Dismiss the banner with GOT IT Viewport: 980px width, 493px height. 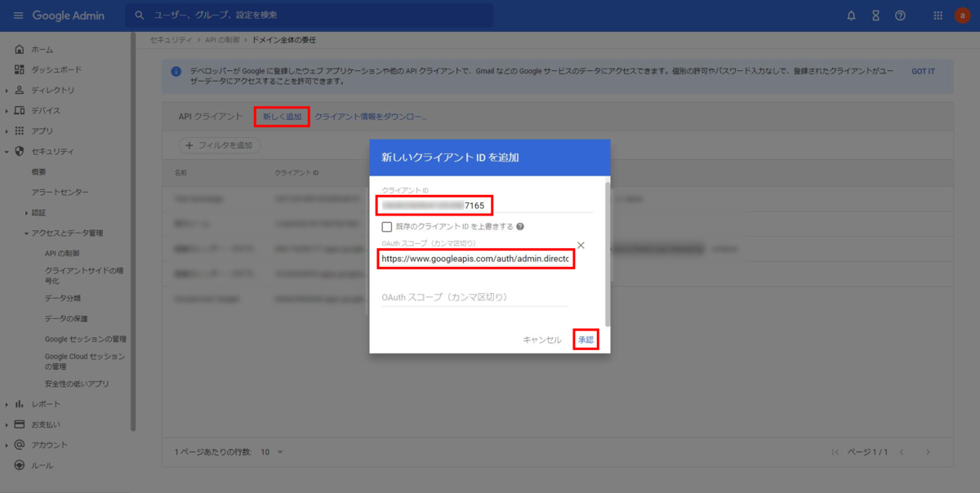[x=922, y=71]
